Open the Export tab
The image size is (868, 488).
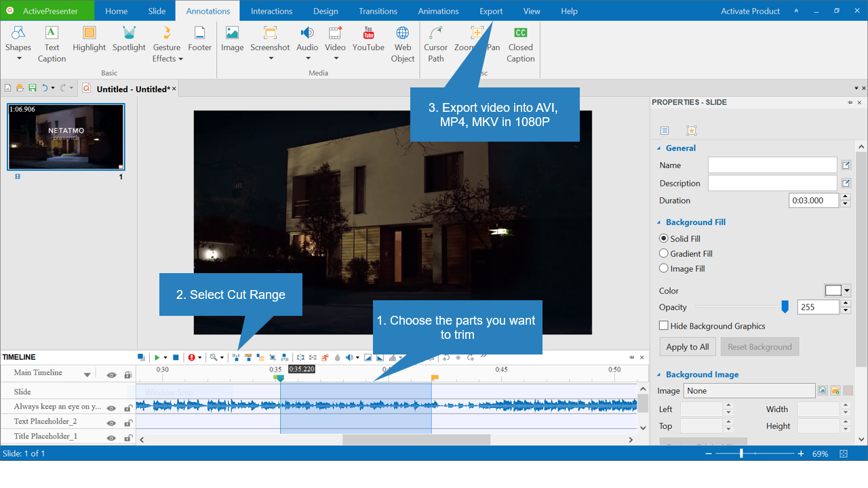pos(490,10)
